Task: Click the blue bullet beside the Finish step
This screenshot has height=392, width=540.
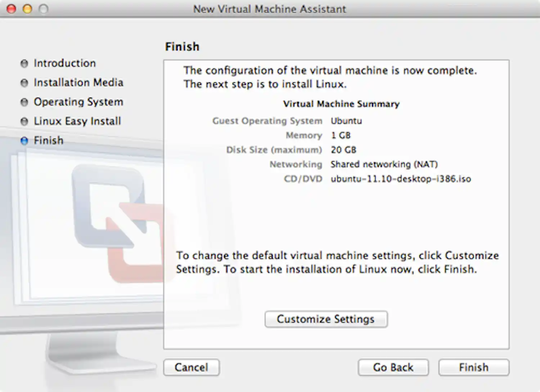Action: (x=24, y=141)
